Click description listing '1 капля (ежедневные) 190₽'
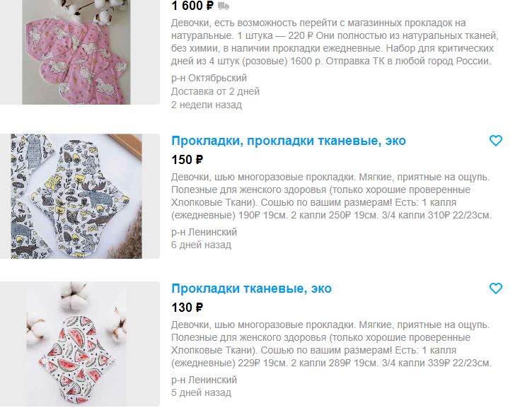Image resolution: width=515 pixels, height=420 pixels. (x=331, y=196)
